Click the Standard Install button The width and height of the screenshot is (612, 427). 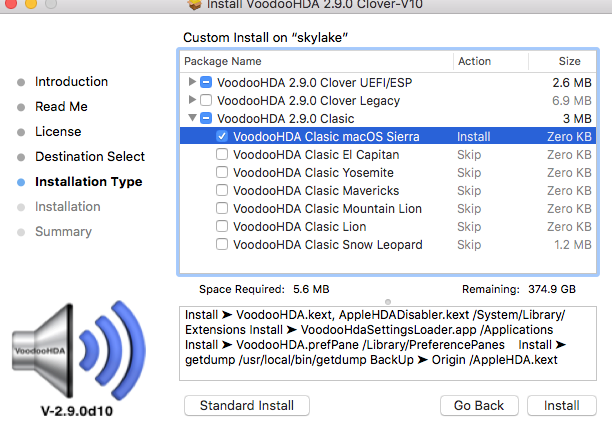[x=247, y=405]
